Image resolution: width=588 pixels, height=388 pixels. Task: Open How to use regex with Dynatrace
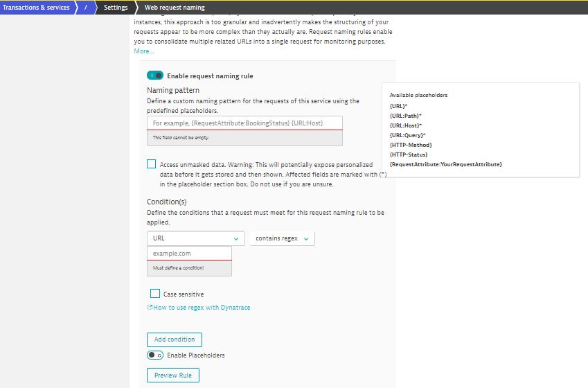click(202, 307)
